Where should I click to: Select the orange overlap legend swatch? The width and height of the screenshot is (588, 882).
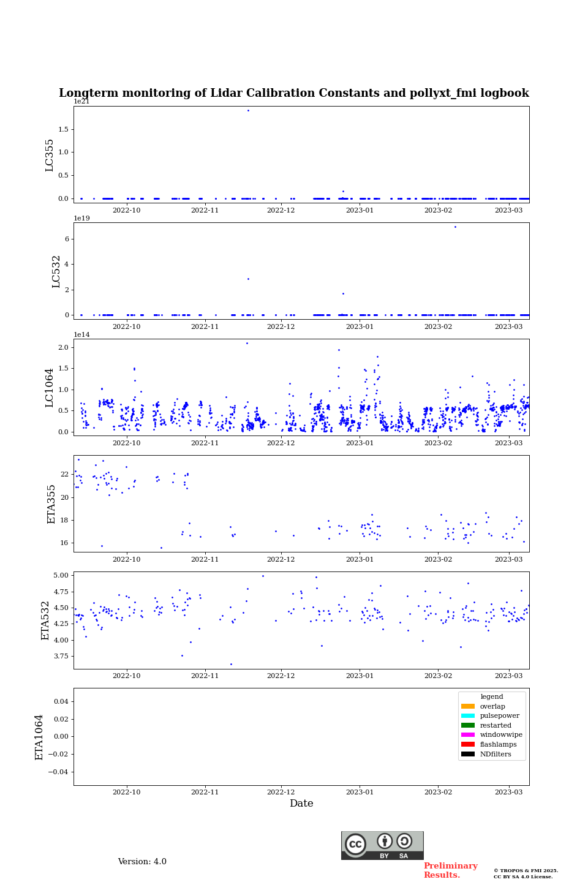(468, 706)
